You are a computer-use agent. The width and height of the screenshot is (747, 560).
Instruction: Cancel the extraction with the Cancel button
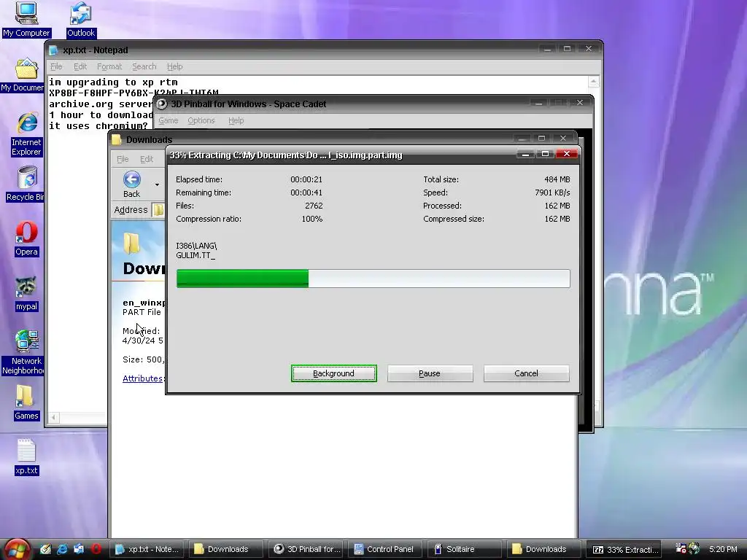click(x=527, y=373)
